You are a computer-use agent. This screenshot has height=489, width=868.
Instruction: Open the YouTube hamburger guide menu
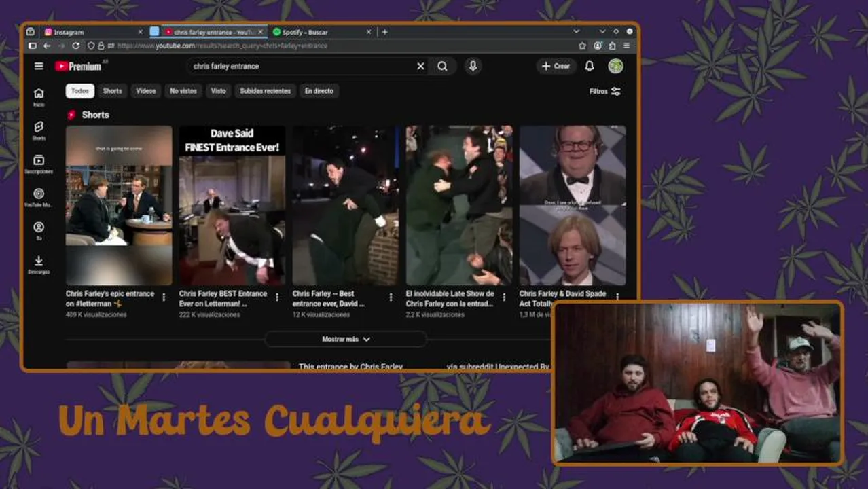[39, 66]
